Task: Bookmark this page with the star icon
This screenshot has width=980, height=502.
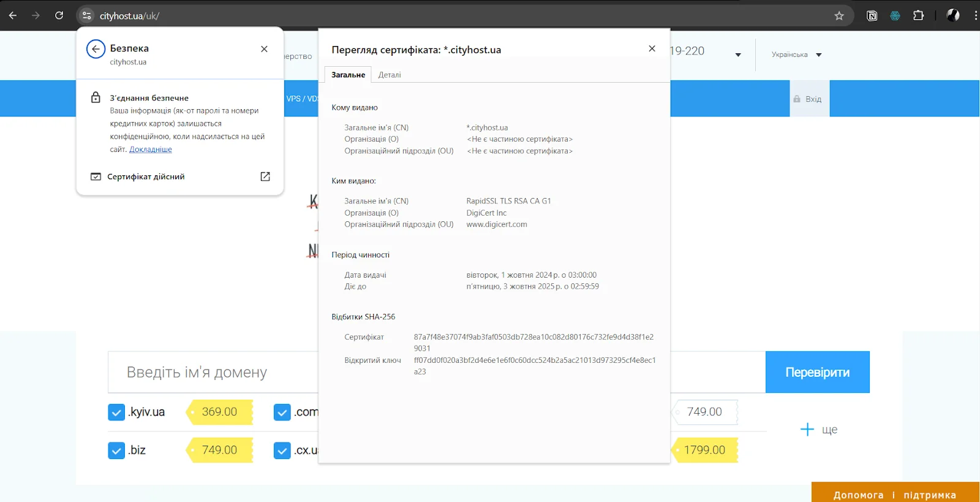Action: point(839,16)
